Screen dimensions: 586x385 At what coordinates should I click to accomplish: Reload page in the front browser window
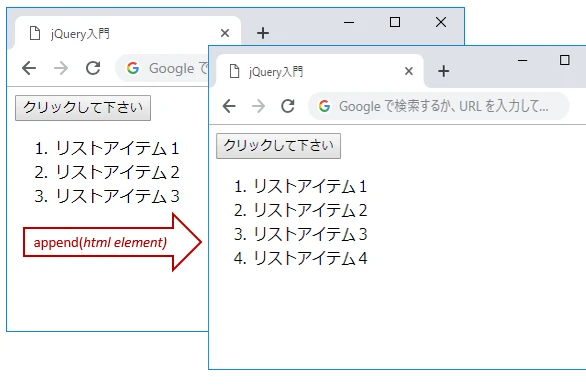tap(288, 106)
